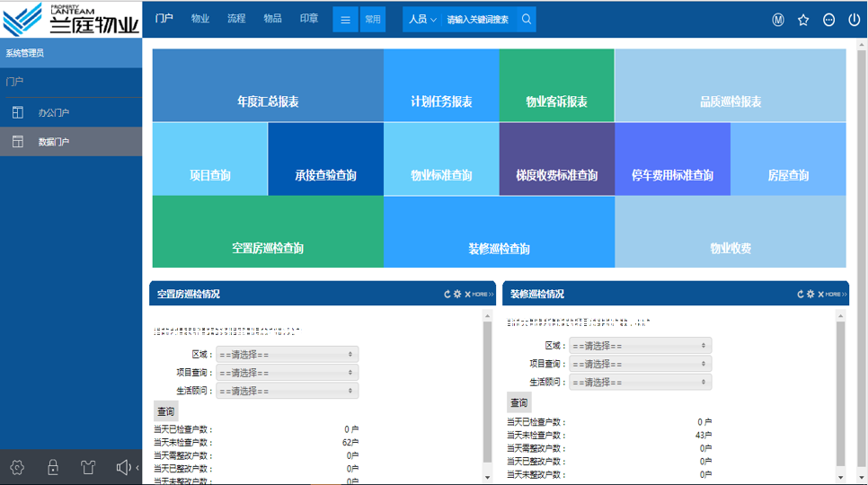Open 区域 dropdown in 装修巡检情况
Image resolution: width=868 pixels, height=485 pixels.
coord(641,346)
